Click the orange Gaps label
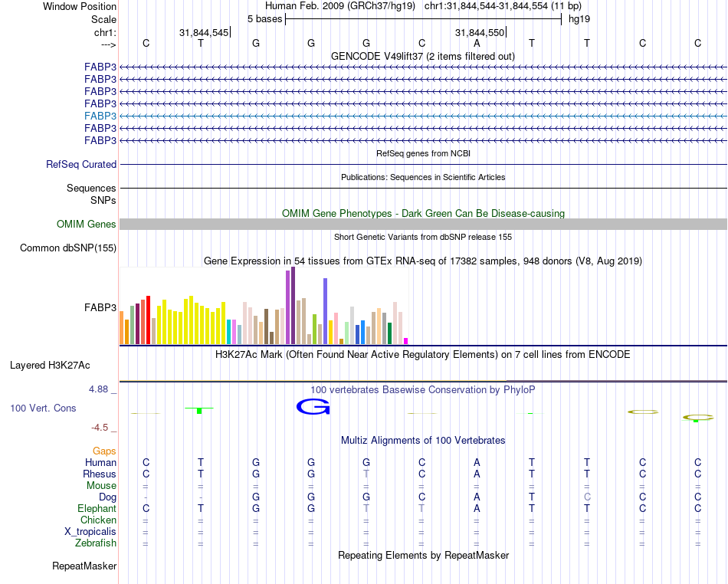 (x=104, y=451)
